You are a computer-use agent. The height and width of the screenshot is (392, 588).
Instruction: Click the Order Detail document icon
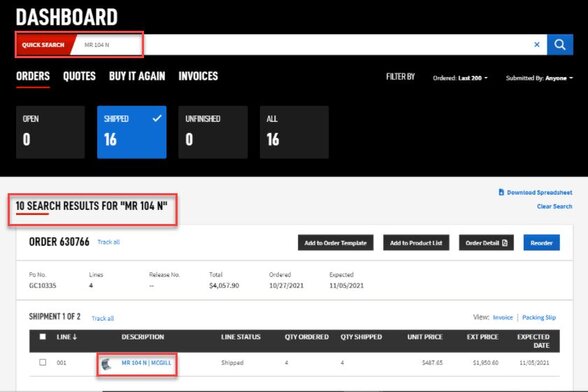pos(505,243)
